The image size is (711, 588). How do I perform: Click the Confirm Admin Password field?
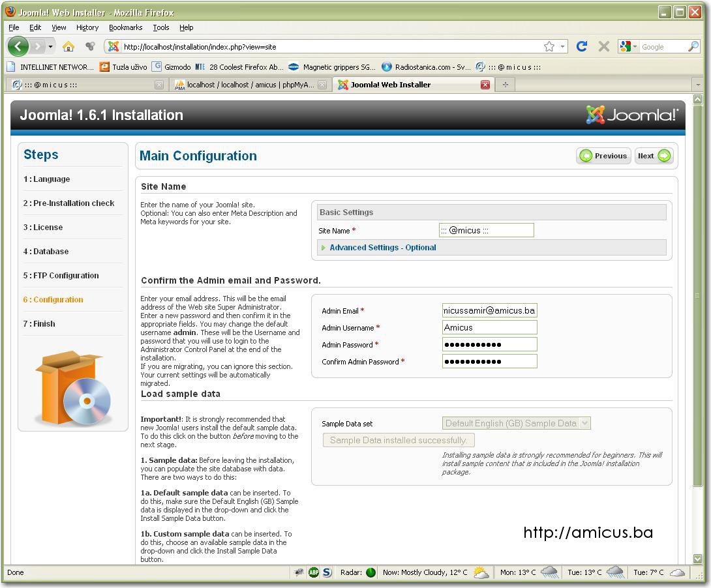pos(490,361)
